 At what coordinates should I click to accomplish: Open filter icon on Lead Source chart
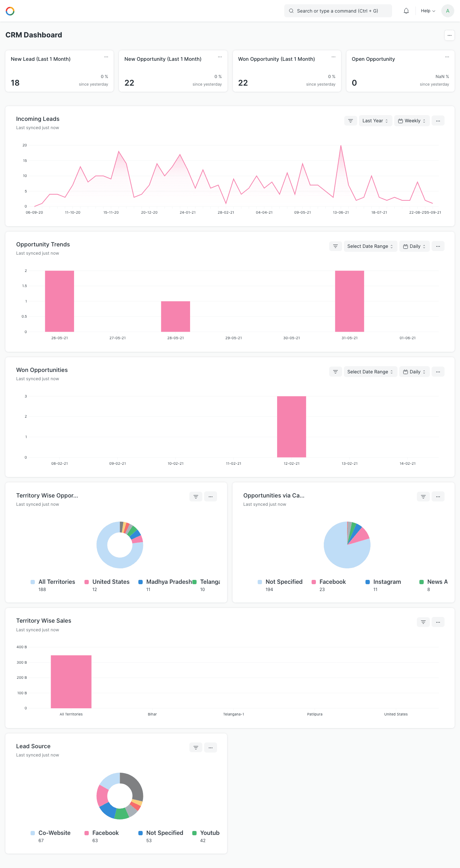pyautogui.click(x=196, y=747)
